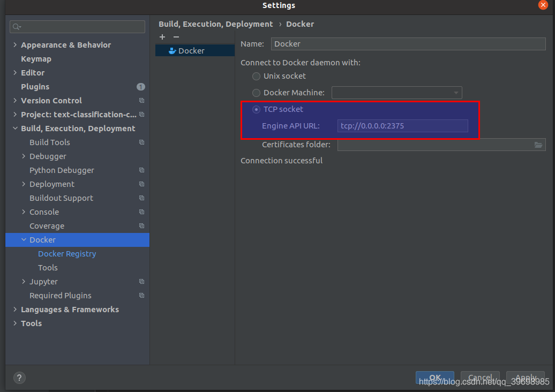
Task: Open the help question mark button
Action: 19,378
